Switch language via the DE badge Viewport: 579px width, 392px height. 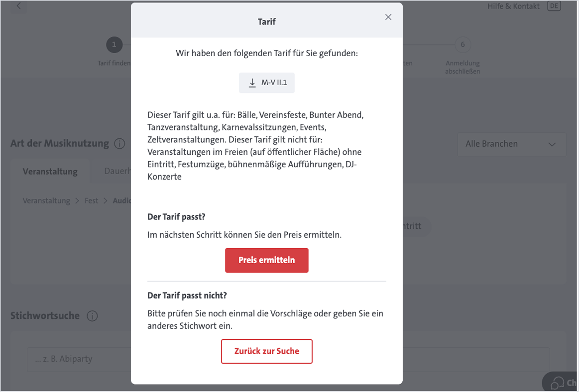tap(554, 6)
